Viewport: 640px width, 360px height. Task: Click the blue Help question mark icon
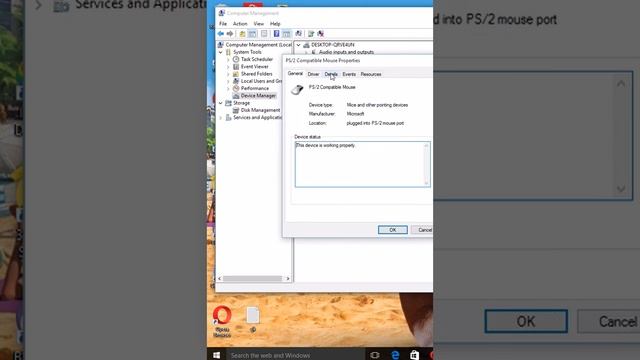(276, 33)
